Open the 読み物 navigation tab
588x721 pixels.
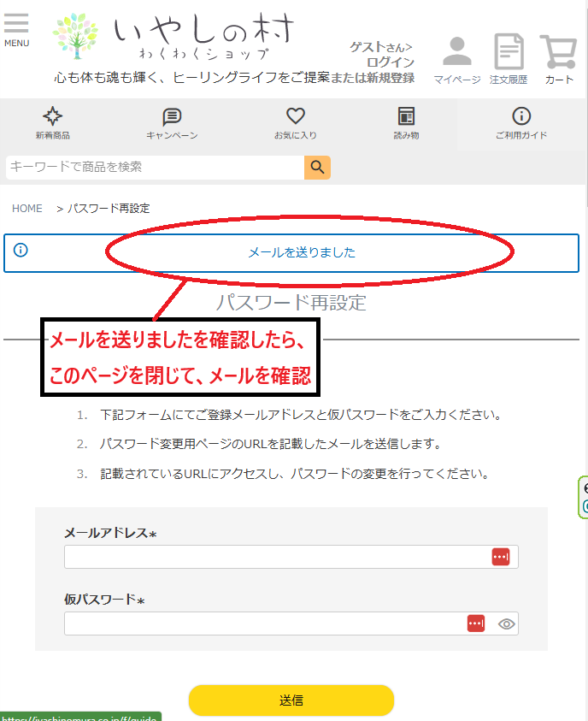click(406, 124)
